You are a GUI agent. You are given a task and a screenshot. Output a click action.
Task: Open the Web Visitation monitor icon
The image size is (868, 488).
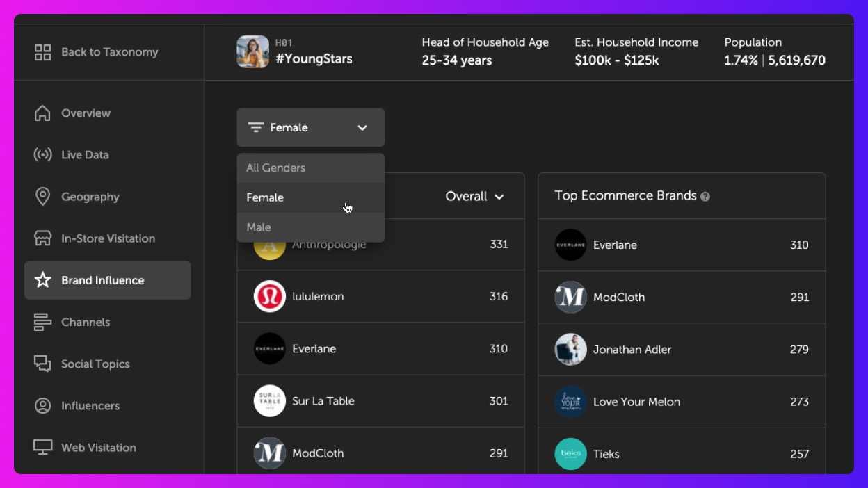(x=43, y=447)
